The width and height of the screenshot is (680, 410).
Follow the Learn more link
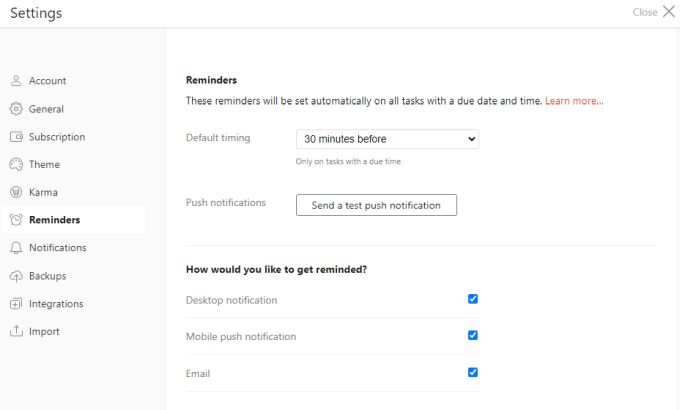tap(574, 101)
